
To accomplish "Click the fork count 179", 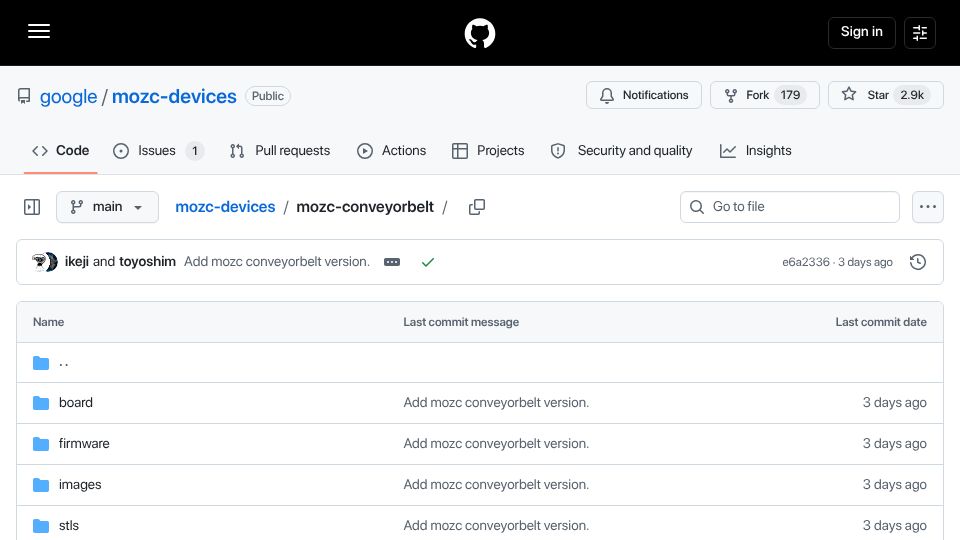I will click(790, 95).
